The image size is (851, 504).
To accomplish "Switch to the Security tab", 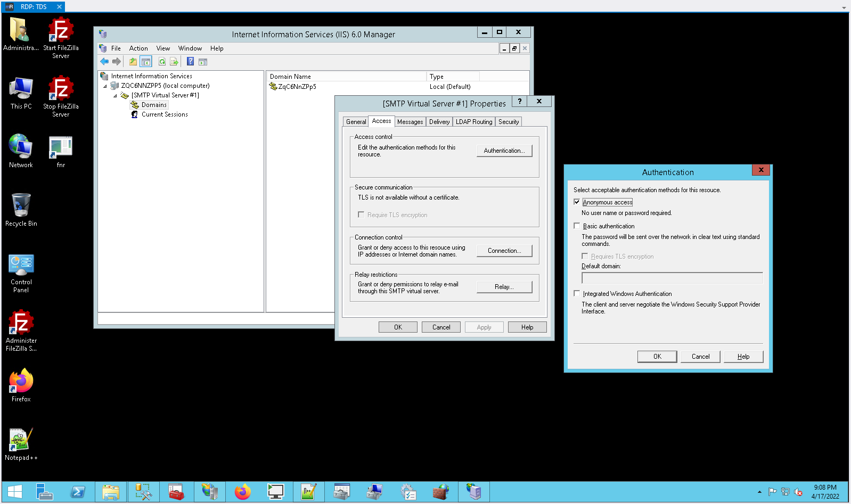I will click(509, 122).
